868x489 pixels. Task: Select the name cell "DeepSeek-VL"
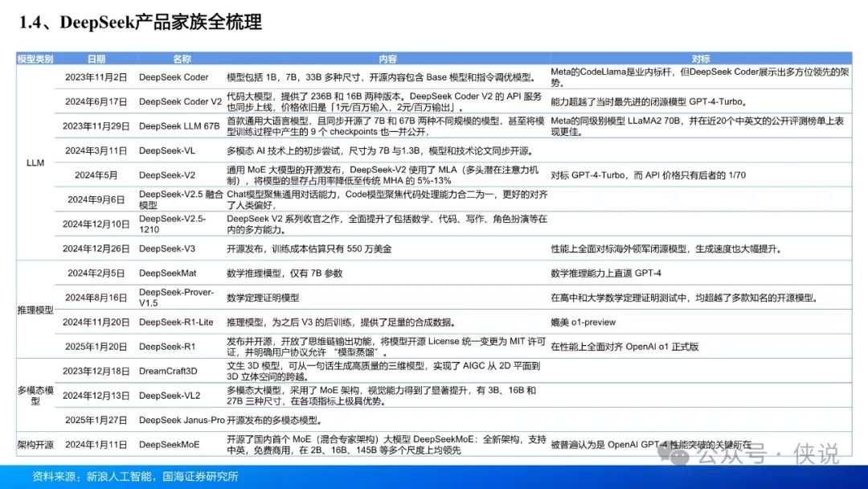(167, 150)
